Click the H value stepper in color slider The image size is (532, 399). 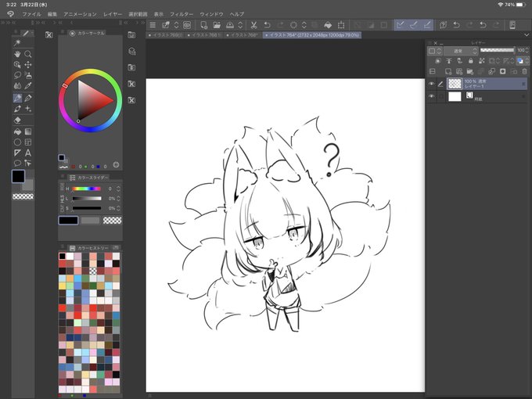[118, 189]
